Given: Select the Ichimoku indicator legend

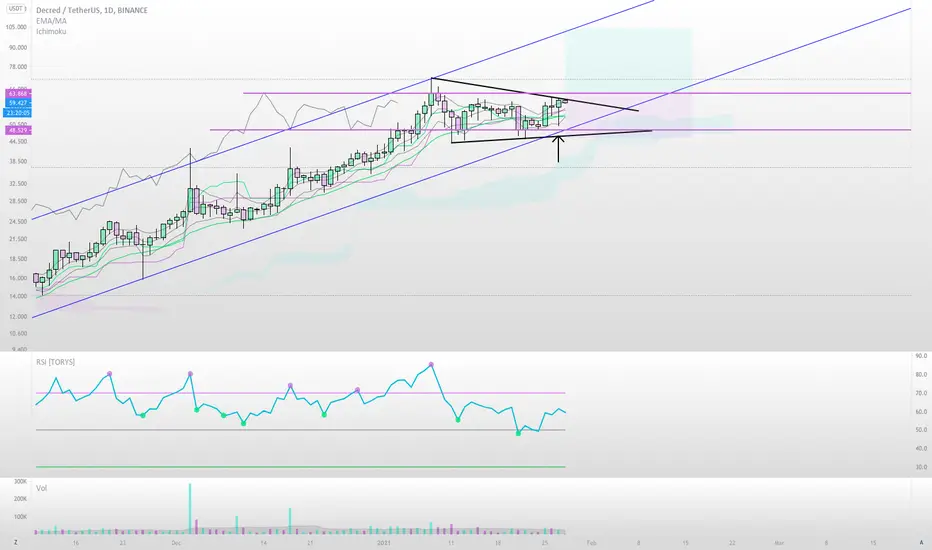Looking at the screenshot, I should (51, 32).
